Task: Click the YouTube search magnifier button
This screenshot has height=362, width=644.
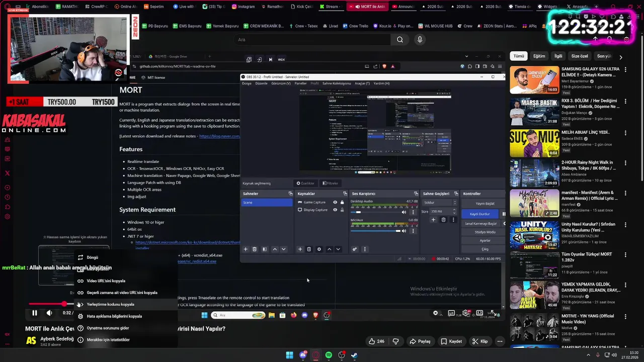Action: pyautogui.click(x=399, y=40)
